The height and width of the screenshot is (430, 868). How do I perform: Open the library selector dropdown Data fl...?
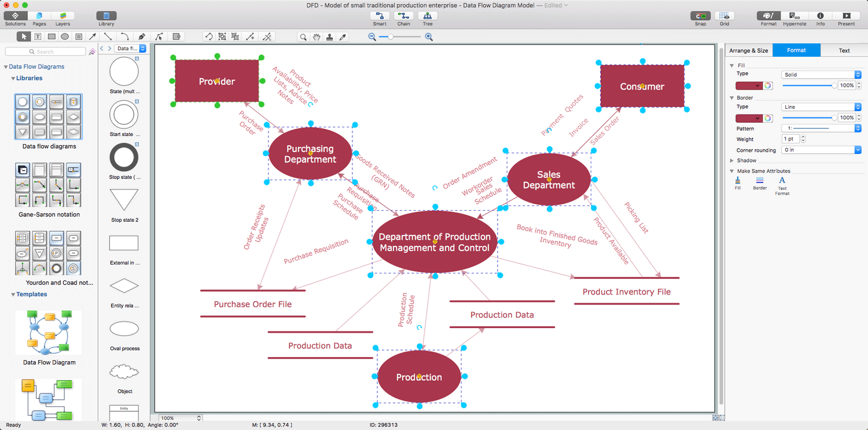(x=130, y=49)
